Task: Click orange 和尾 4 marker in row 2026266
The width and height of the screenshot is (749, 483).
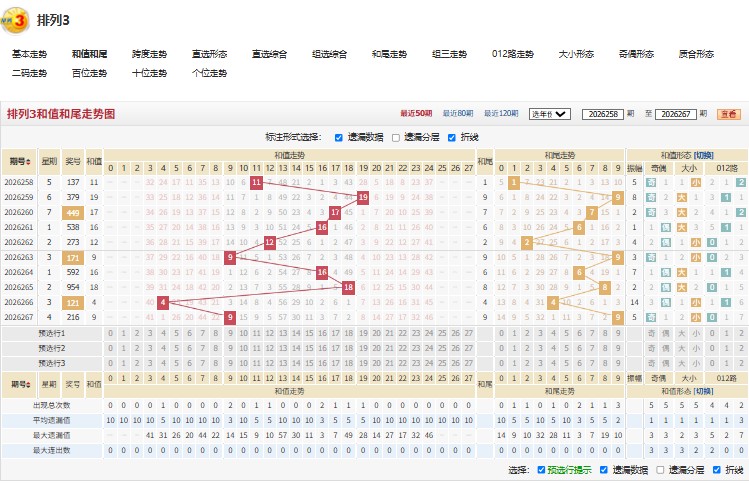Action: [x=553, y=302]
